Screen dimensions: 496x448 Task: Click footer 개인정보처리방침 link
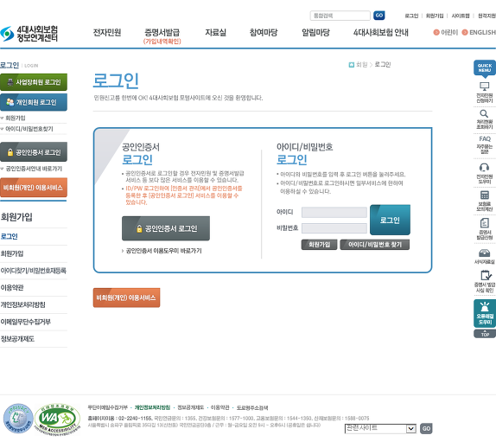coord(152,407)
